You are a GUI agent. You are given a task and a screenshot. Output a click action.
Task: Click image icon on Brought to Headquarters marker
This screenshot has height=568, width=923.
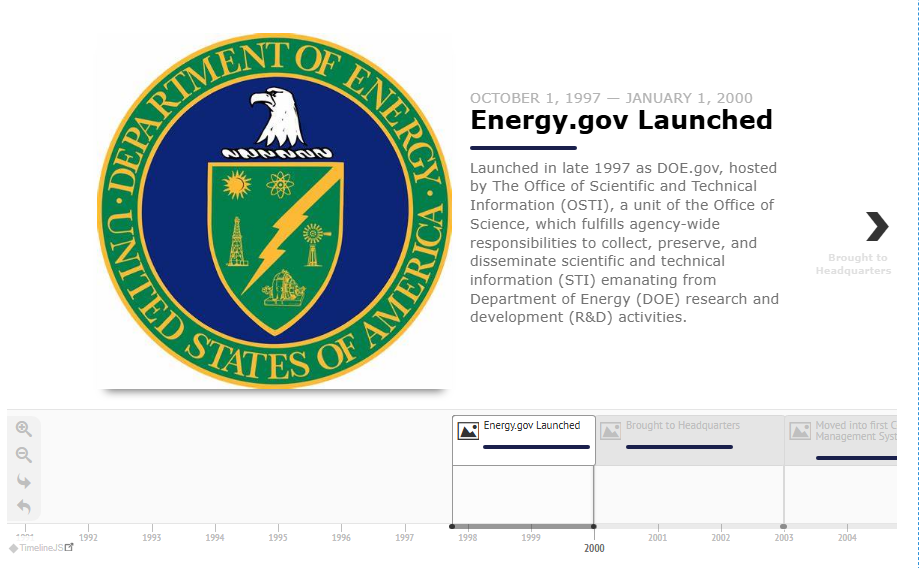tap(610, 431)
